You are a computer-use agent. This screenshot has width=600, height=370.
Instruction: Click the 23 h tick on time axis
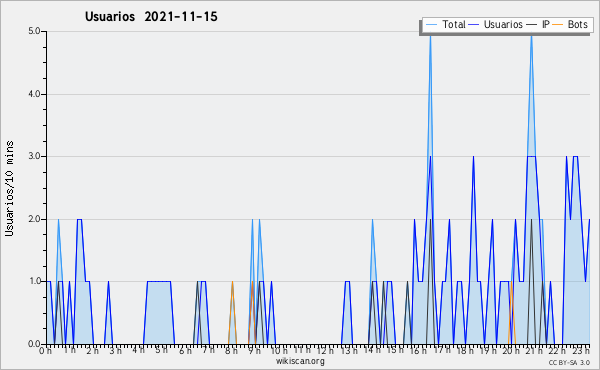point(581,350)
